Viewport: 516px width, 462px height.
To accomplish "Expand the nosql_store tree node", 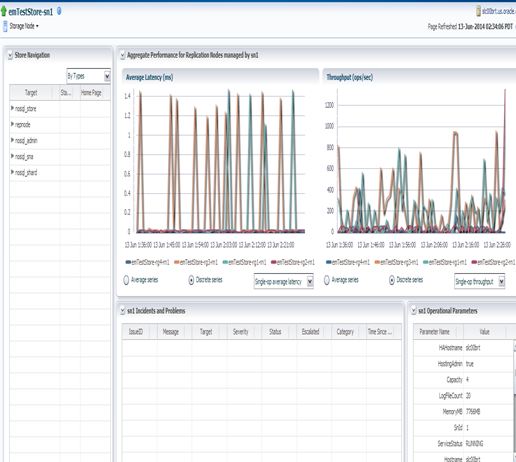I will [12, 108].
